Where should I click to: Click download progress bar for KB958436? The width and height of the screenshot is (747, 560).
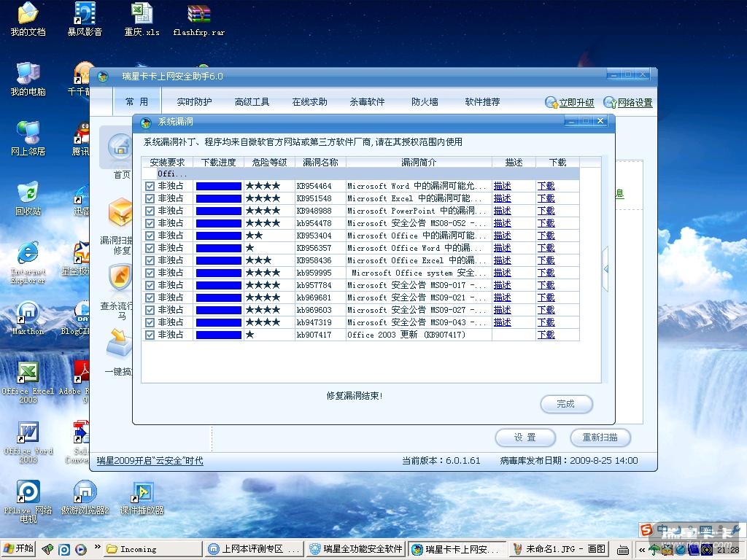(219, 260)
